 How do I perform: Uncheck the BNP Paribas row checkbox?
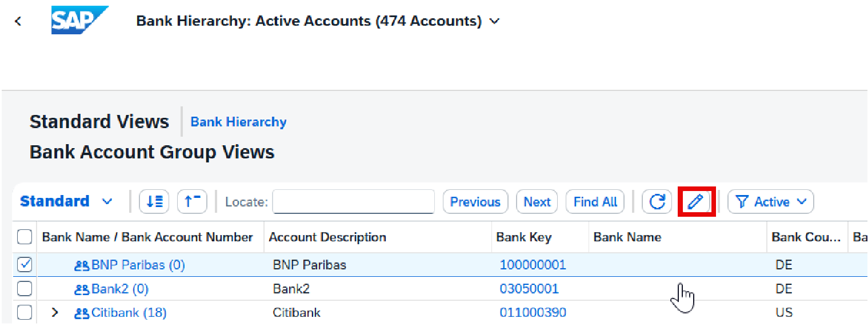pos(25,265)
